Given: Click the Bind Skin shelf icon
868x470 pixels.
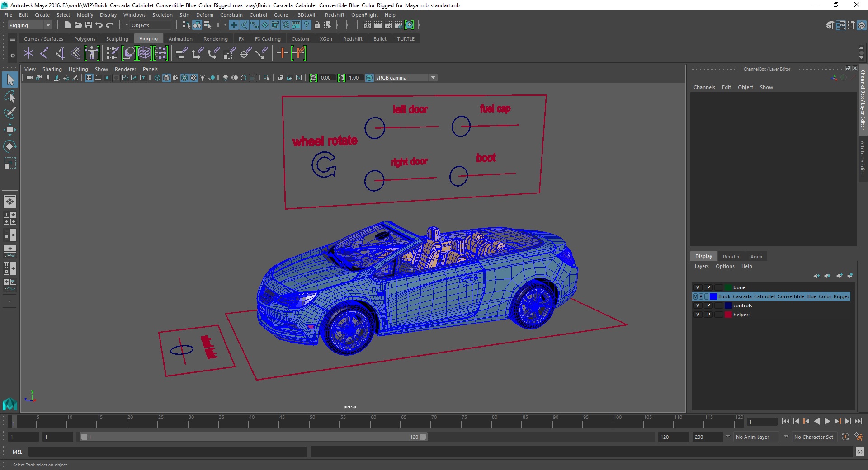Looking at the screenshot, I should (75, 53).
